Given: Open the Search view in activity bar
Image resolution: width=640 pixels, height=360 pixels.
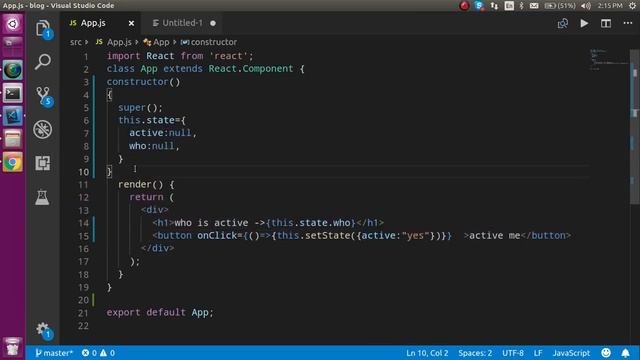Looking at the screenshot, I should [x=43, y=62].
